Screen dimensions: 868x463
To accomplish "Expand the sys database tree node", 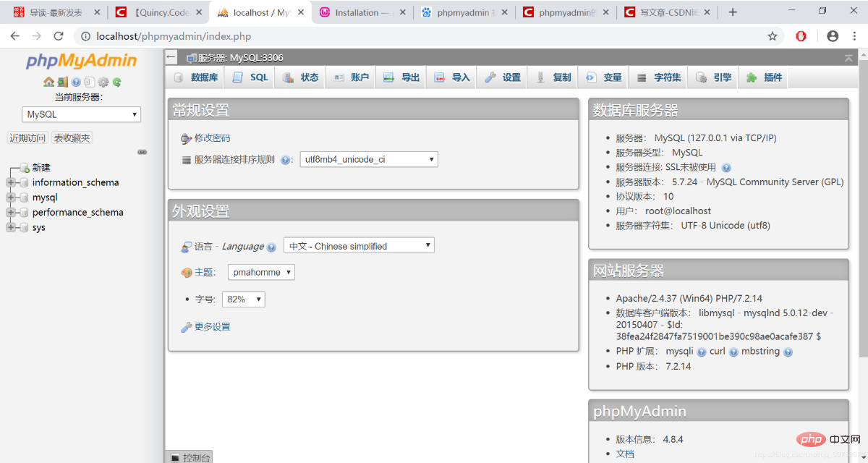I will 11,228.
